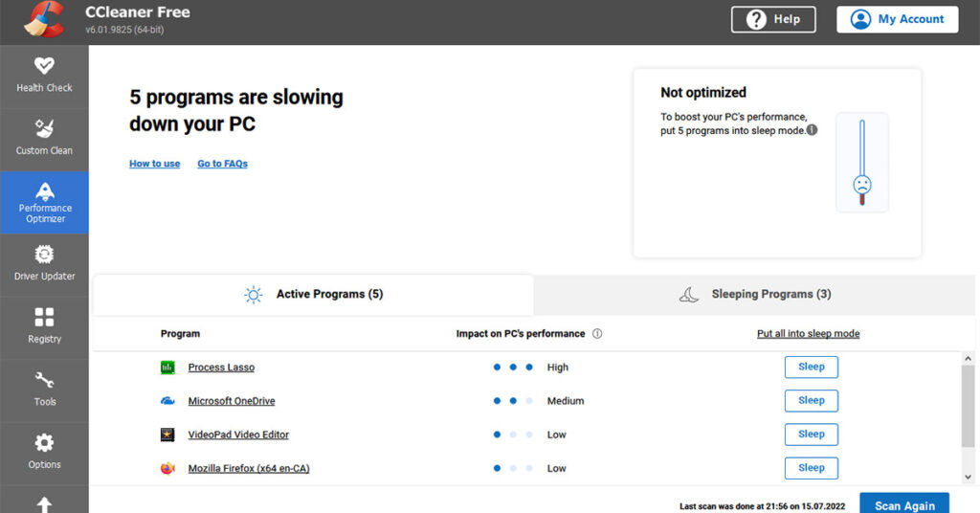Click the Performance Optimizer rocket icon
Viewport: 980px width, 513px height.
coord(44,190)
